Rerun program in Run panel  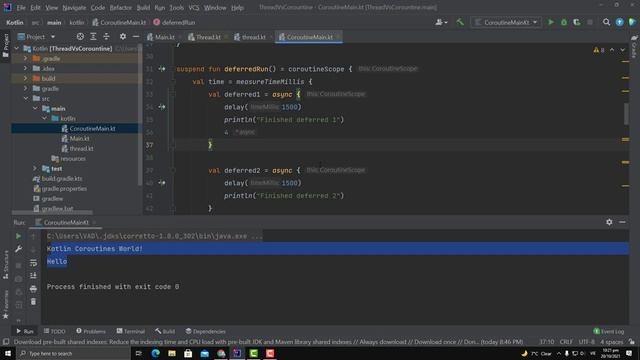[x=18, y=236]
